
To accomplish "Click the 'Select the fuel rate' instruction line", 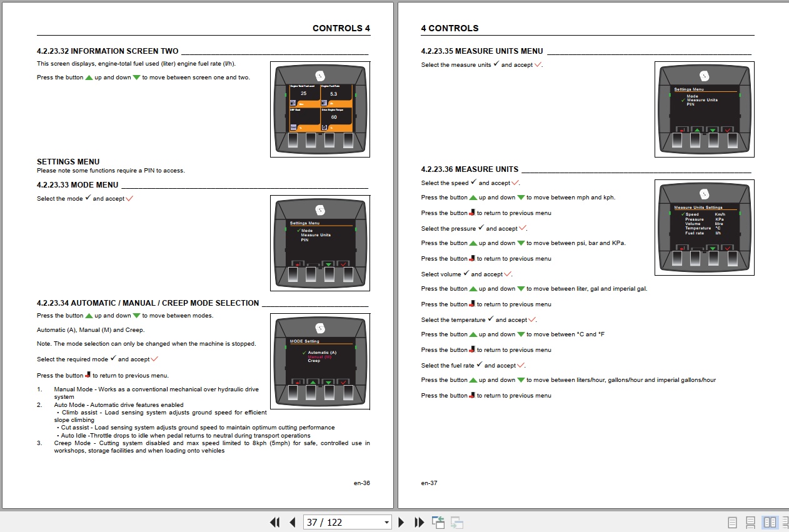I will point(473,366).
